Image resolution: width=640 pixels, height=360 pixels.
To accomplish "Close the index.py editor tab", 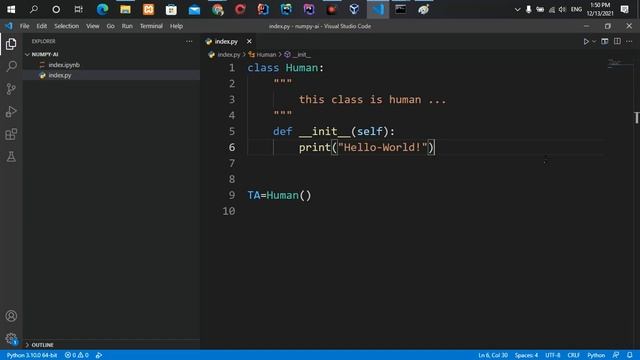I will point(249,41).
